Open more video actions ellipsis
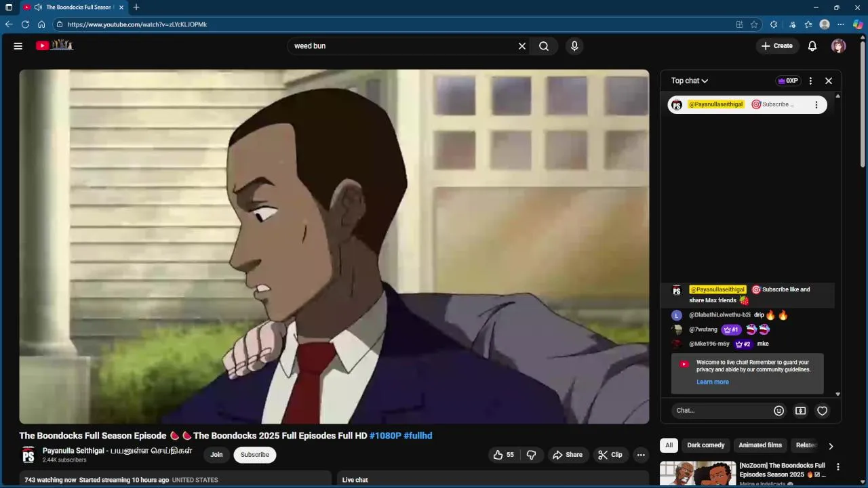The height and width of the screenshot is (488, 868). click(641, 455)
